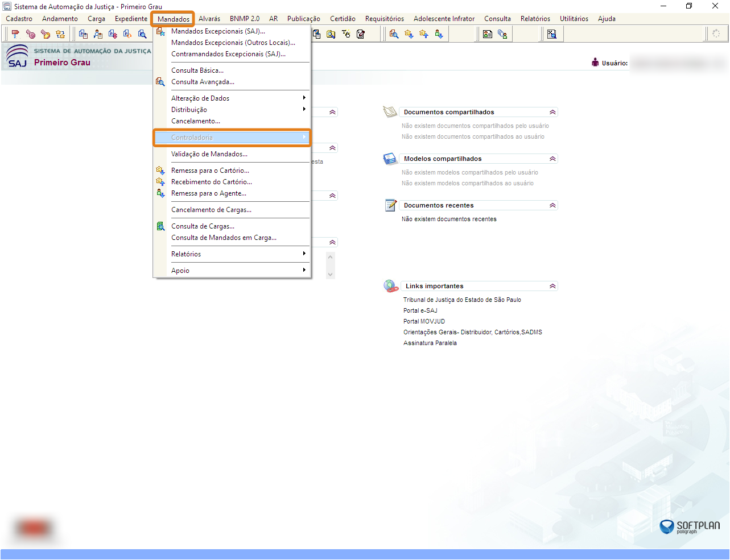Click the person-with-document toolbar icon
The height and width of the screenshot is (560, 730).
tap(98, 34)
